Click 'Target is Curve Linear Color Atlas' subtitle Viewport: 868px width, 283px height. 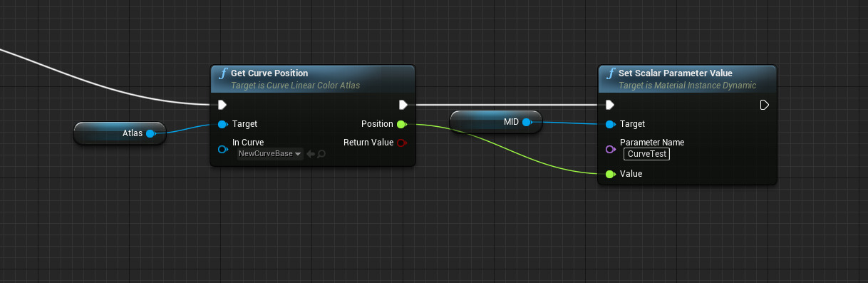[295, 86]
